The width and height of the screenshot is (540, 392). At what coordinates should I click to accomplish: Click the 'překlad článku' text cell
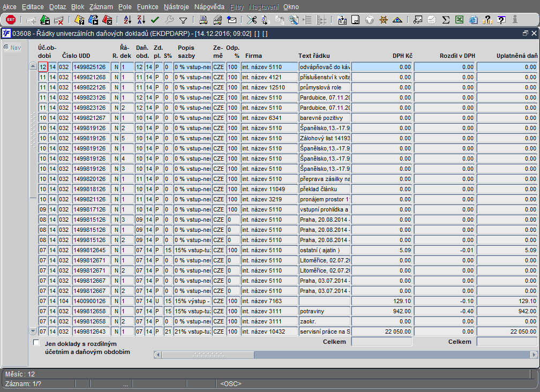[325, 189]
